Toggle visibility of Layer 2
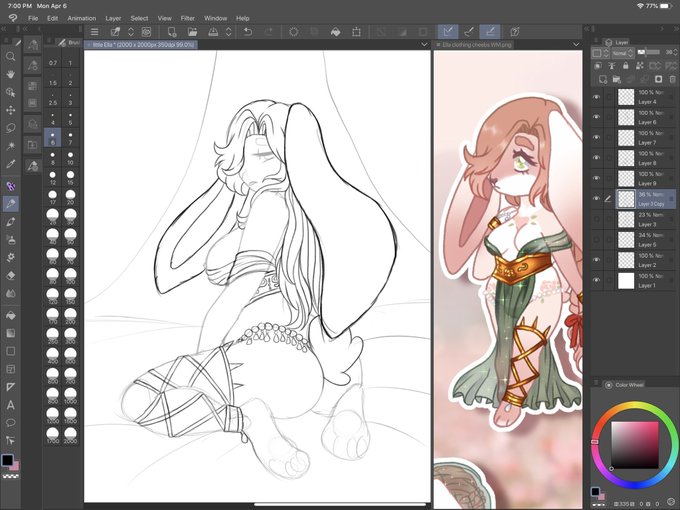Image resolution: width=680 pixels, height=510 pixels. 597,260
